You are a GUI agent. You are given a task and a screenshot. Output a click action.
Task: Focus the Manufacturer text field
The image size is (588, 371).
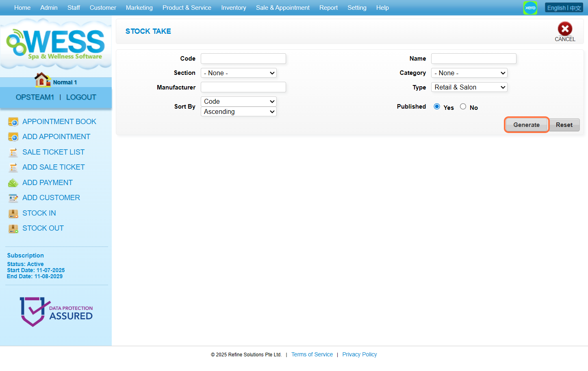pos(243,87)
